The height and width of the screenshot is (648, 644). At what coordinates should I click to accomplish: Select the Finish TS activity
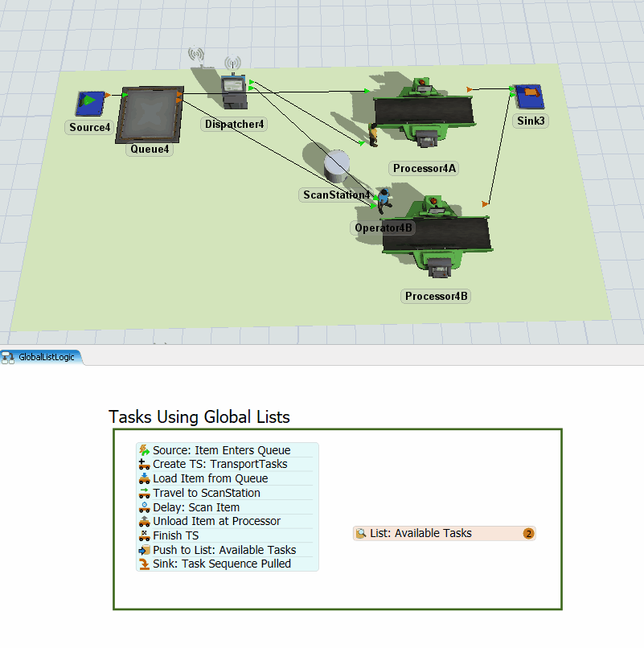click(175, 535)
